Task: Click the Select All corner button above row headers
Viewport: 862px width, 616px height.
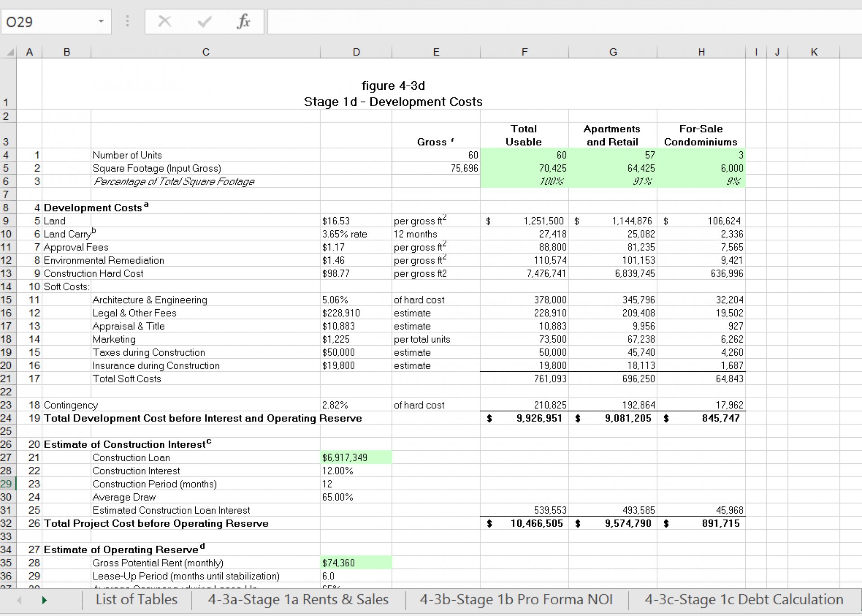Action: [10, 51]
